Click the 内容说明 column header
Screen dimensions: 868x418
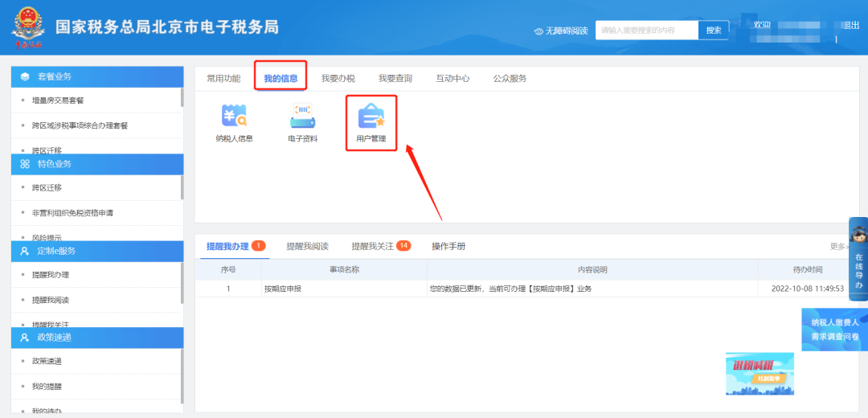(x=592, y=269)
